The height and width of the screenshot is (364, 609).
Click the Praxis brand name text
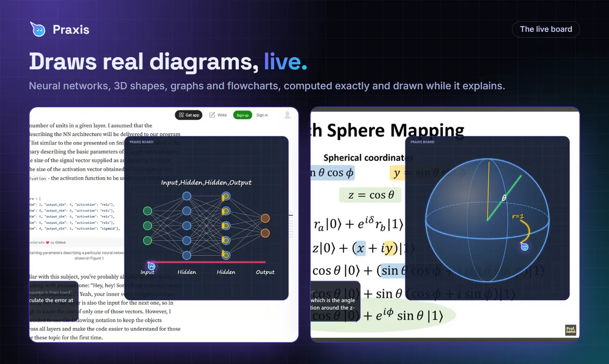71,30
